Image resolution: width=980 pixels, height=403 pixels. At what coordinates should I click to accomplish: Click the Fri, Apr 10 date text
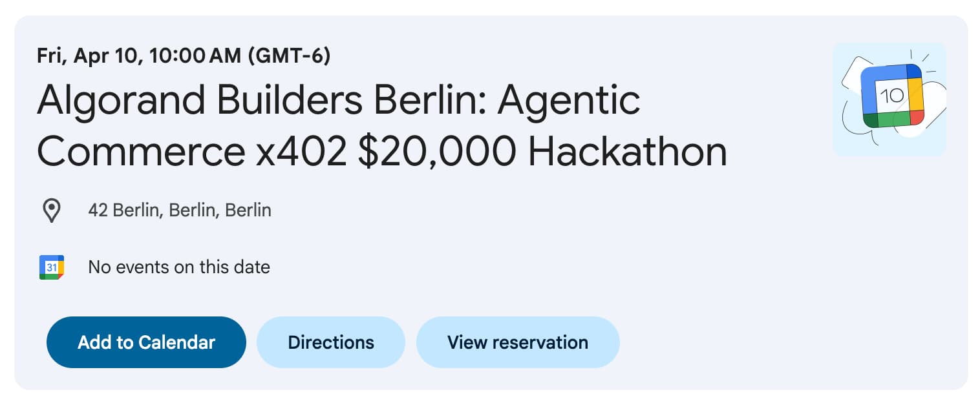point(89,56)
